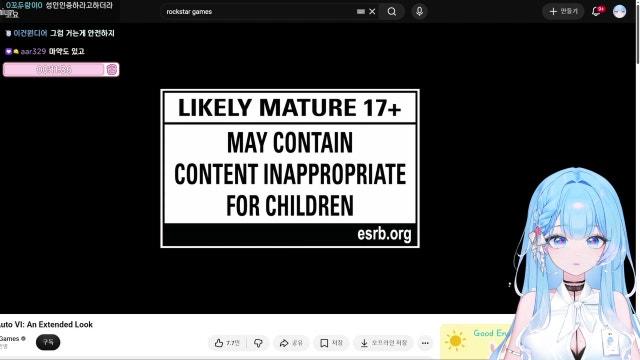The width and height of the screenshot is (640, 360).
Task: Click the YouTube search magnifier button
Action: 391,11
